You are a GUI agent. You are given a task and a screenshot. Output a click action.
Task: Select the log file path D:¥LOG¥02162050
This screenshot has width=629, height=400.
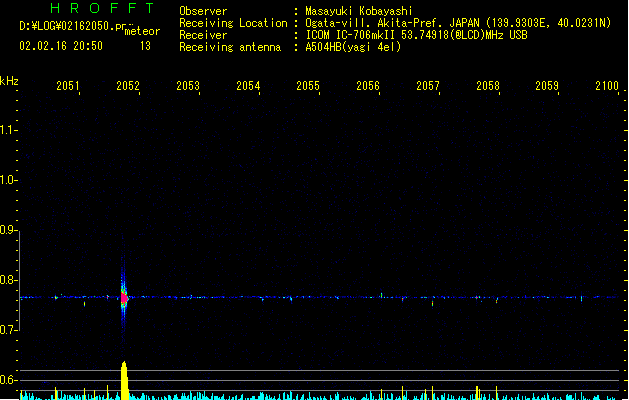[72, 26]
